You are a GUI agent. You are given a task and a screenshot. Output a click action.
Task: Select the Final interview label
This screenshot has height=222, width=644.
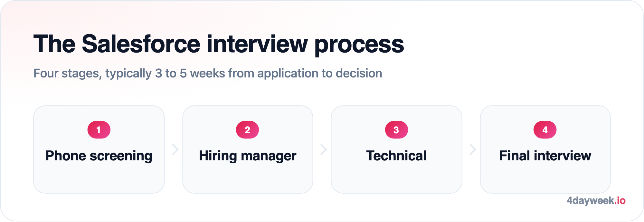click(x=545, y=156)
